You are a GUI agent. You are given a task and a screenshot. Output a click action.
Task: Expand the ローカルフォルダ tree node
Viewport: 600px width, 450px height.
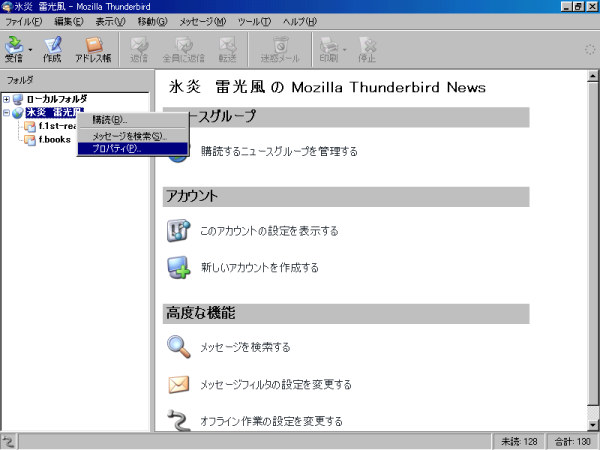(6, 99)
